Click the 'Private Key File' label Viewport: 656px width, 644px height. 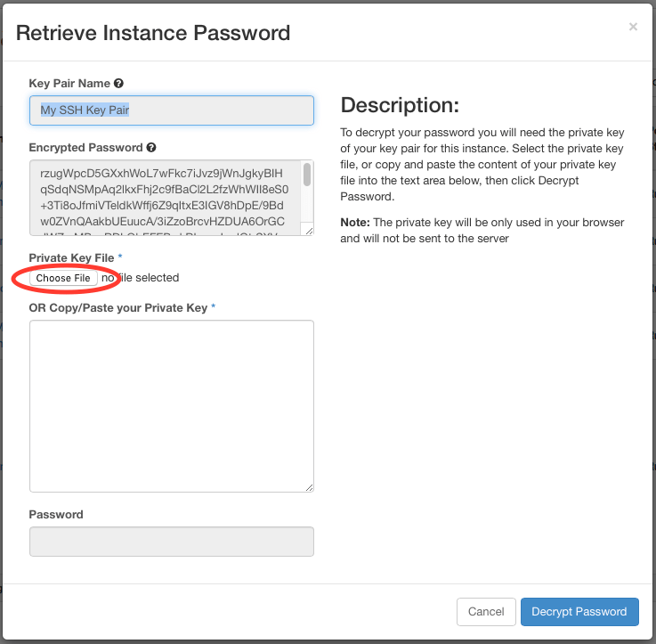71,257
